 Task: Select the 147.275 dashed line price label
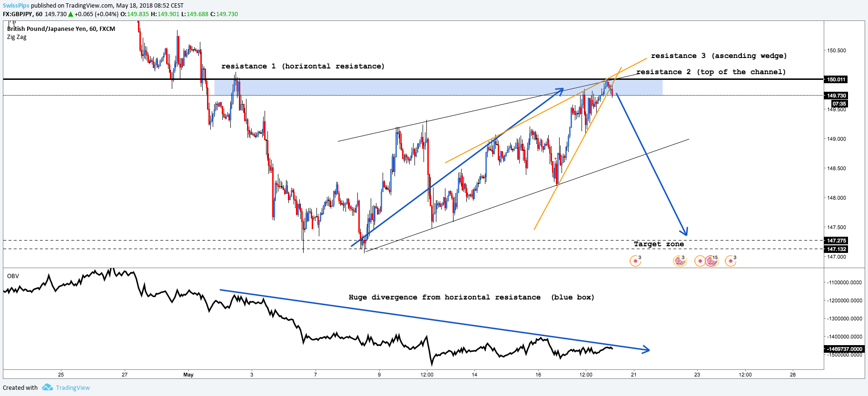click(836, 241)
